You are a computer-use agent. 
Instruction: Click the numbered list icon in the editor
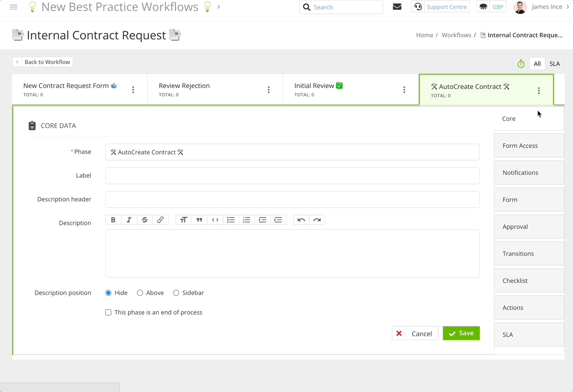pyautogui.click(x=246, y=219)
